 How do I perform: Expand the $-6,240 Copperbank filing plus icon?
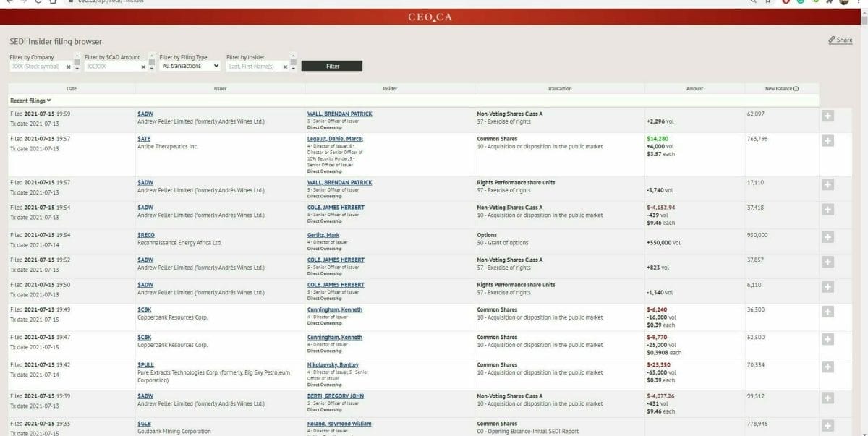tap(827, 312)
